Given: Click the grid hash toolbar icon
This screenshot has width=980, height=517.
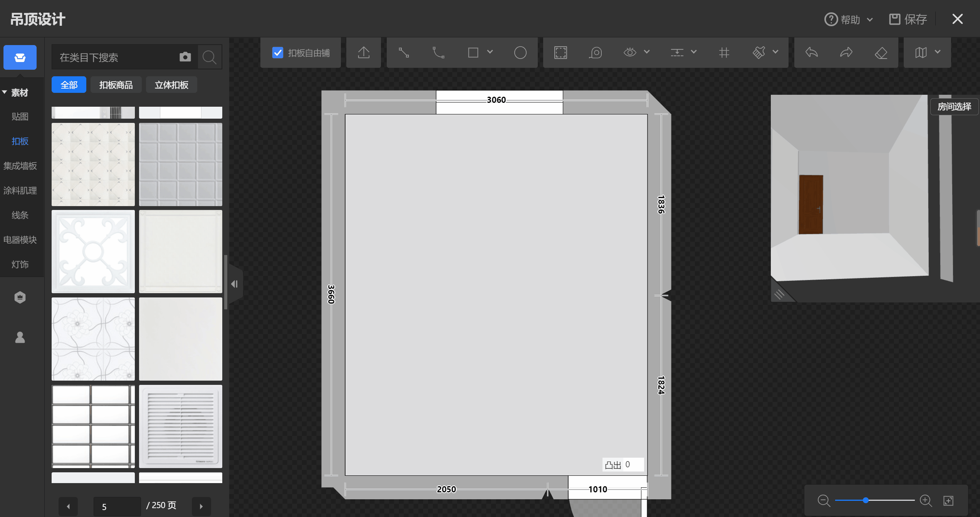Looking at the screenshot, I should point(724,52).
